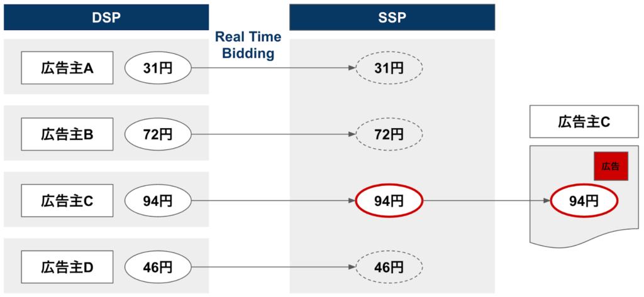Click the solid 31円 oval beside 広告主A
Screen dimensions: 644x297
[157, 68]
